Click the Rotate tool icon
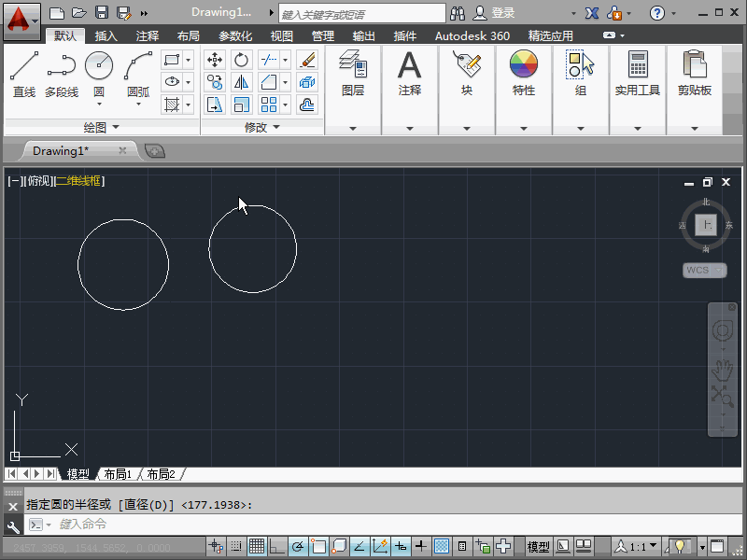The height and width of the screenshot is (560, 747). coord(242,60)
